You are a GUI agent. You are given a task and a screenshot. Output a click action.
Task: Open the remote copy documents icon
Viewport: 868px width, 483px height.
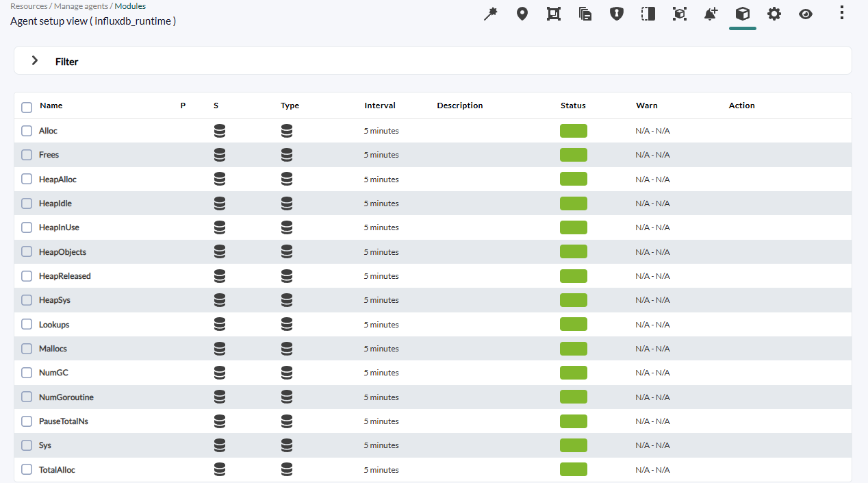tap(585, 14)
